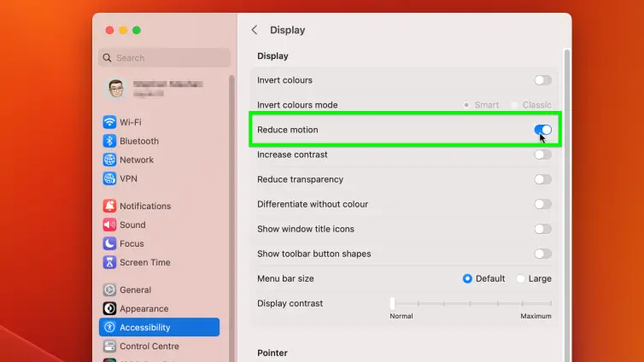Click the 'Normal' slider label
Screen dimensions: 644x362
click(x=401, y=316)
